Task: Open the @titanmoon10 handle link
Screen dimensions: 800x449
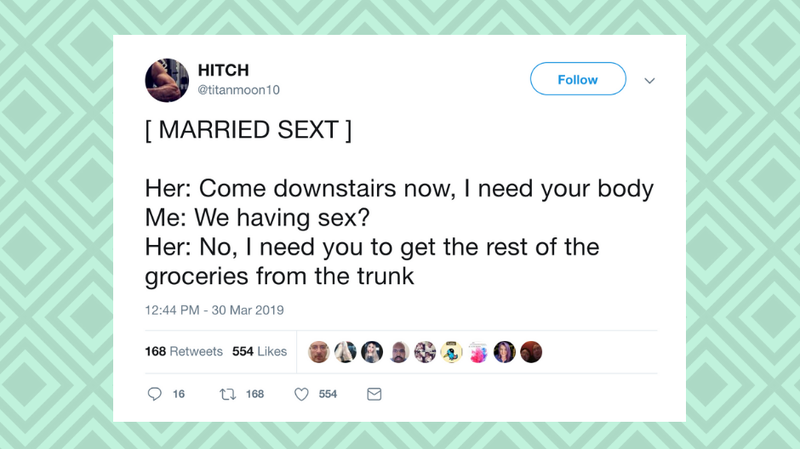Action: click(x=239, y=90)
